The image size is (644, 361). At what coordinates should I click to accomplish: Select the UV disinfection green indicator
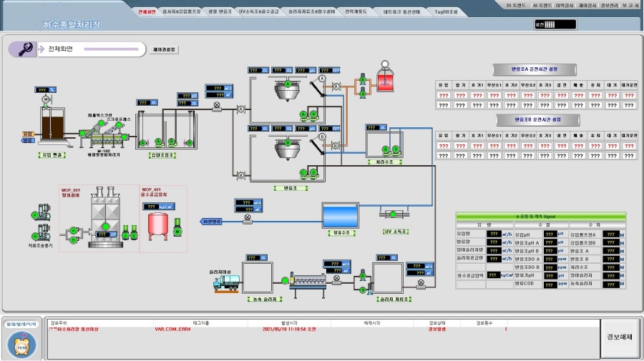click(393, 214)
